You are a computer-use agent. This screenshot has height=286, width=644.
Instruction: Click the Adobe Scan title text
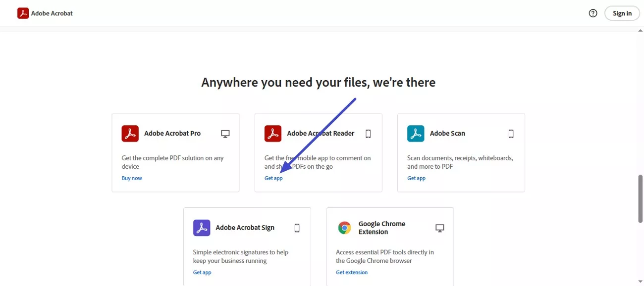pos(447,134)
